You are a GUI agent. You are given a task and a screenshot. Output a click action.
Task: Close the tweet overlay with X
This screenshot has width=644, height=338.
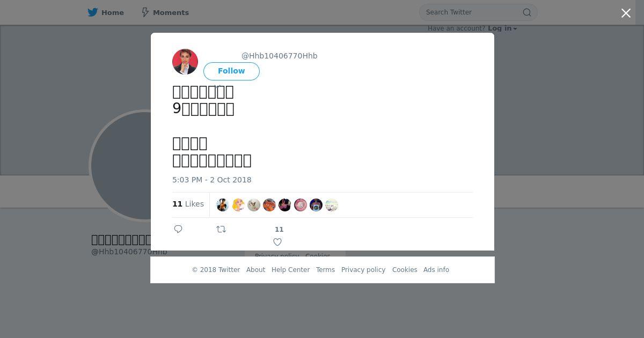click(x=626, y=13)
